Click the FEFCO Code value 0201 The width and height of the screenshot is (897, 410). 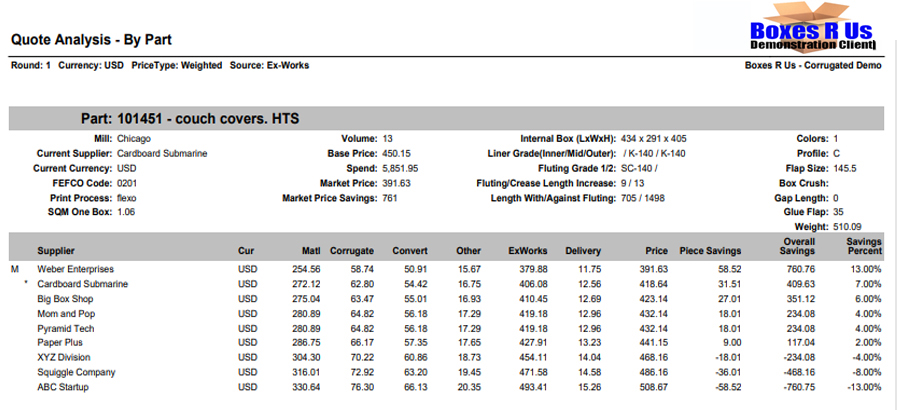pyautogui.click(x=126, y=184)
